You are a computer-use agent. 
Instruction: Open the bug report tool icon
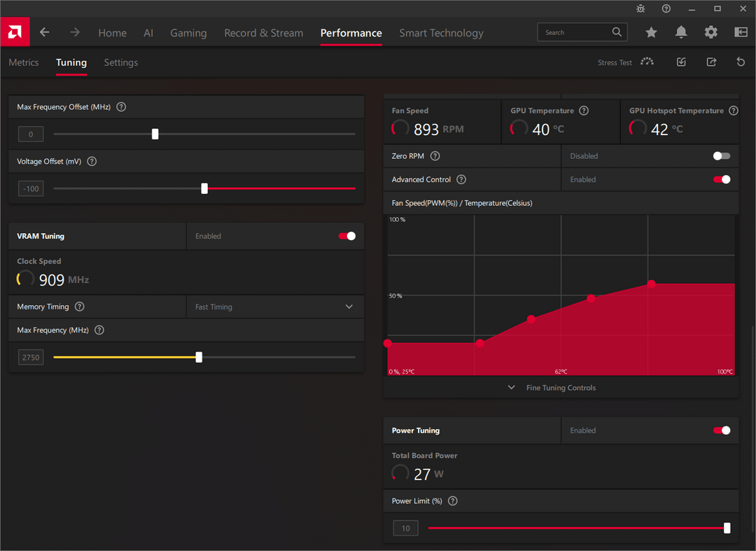(x=640, y=8)
